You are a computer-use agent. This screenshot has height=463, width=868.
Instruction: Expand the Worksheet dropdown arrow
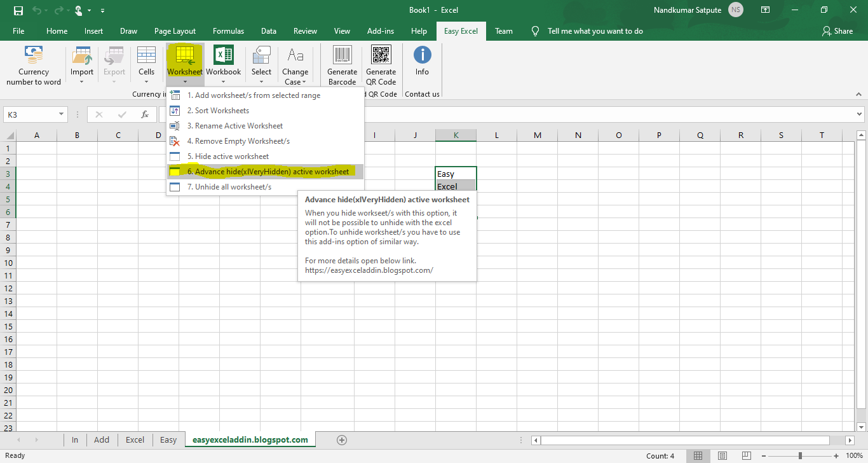point(185,81)
